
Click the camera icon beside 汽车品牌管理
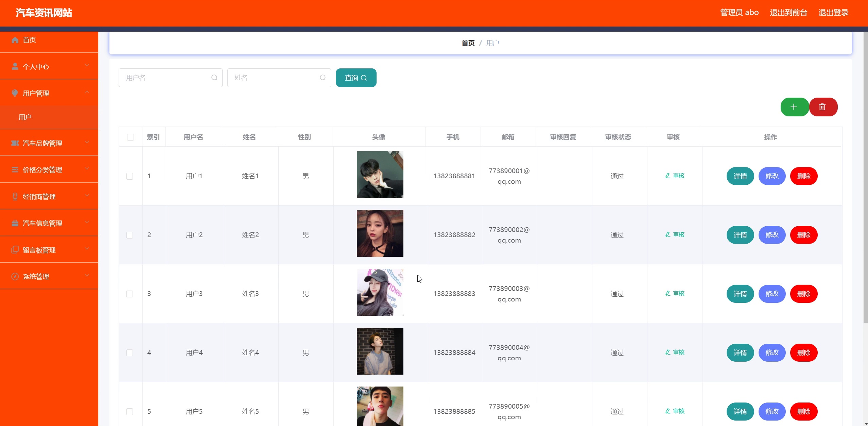coord(15,143)
